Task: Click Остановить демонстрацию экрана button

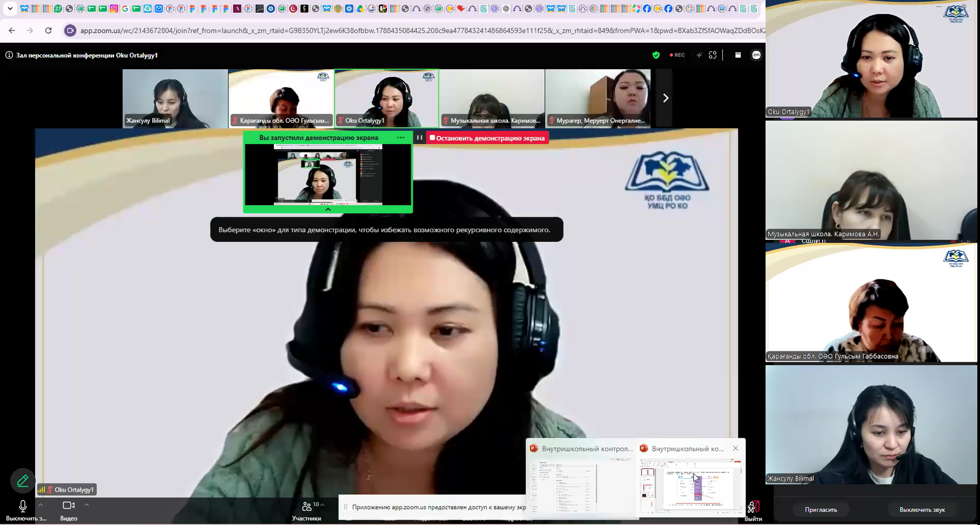Action: (487, 138)
